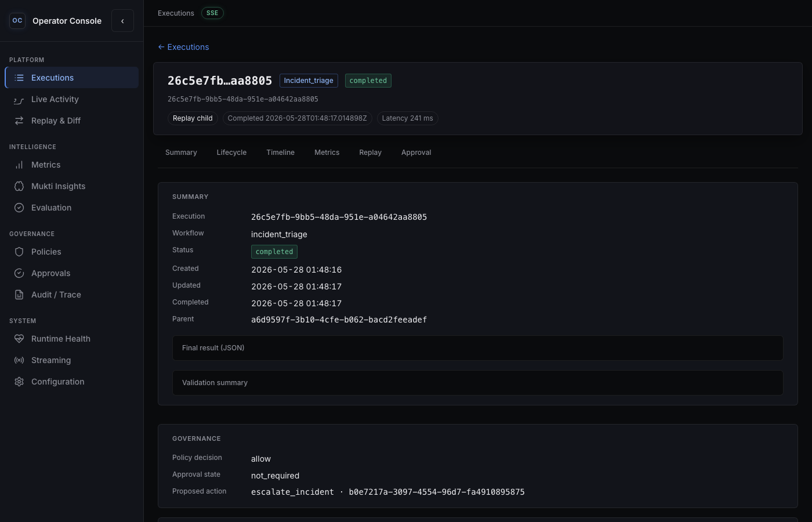The width and height of the screenshot is (812, 522).
Task: Click the Approvals icon in sidebar
Action: tap(19, 273)
